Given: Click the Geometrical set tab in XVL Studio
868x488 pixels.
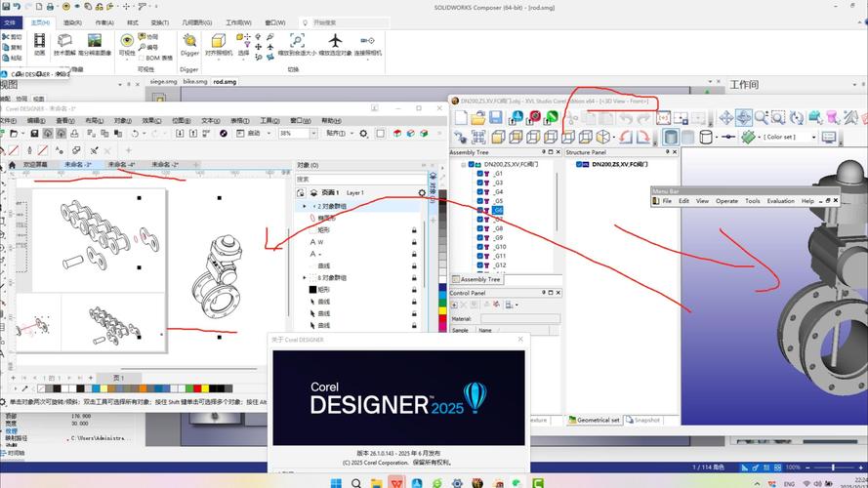Looking at the screenshot, I should point(594,420).
